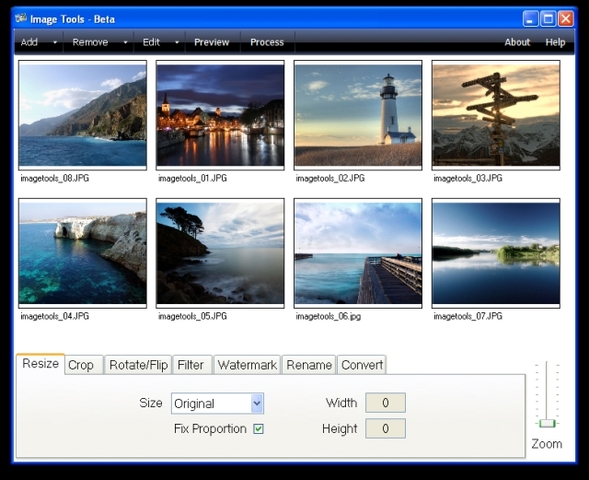Select the lighthouse thumbnail imagetools_02.JPG
This screenshot has height=480, width=589.
coord(358,115)
